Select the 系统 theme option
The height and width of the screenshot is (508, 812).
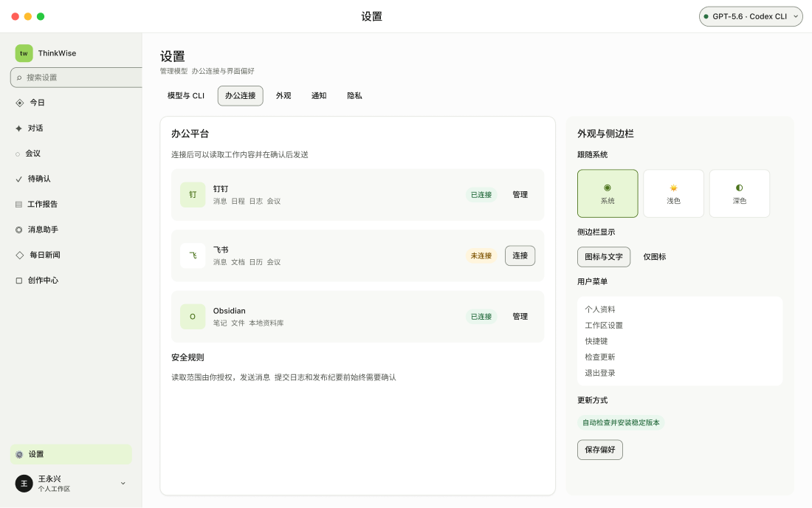(608, 193)
